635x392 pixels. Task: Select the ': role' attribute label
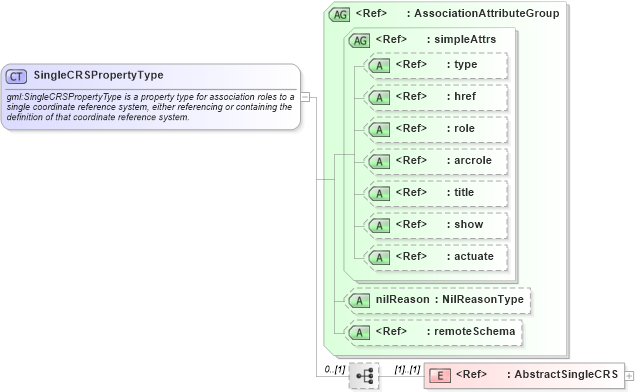point(460,128)
